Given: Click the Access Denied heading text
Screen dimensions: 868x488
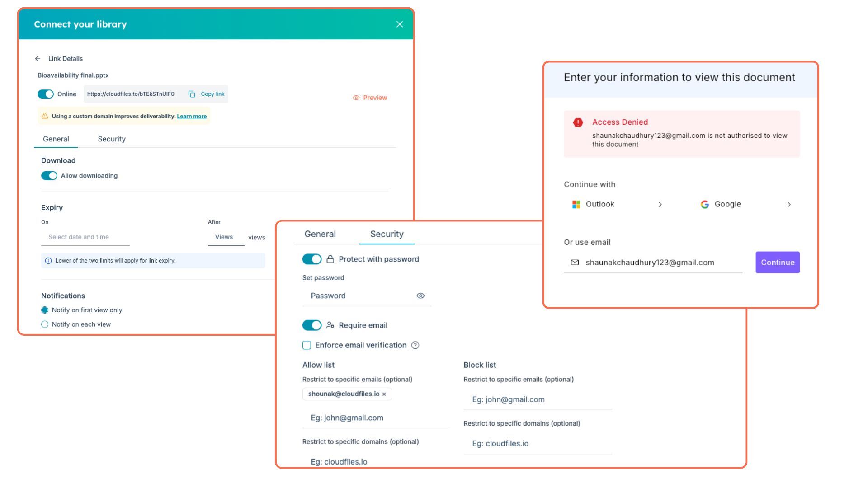Looking at the screenshot, I should click(x=620, y=122).
